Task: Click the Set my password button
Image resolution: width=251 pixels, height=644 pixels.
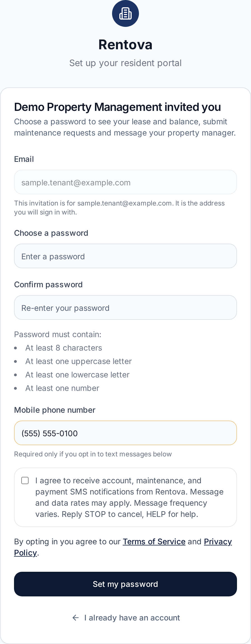Action: 125,584
